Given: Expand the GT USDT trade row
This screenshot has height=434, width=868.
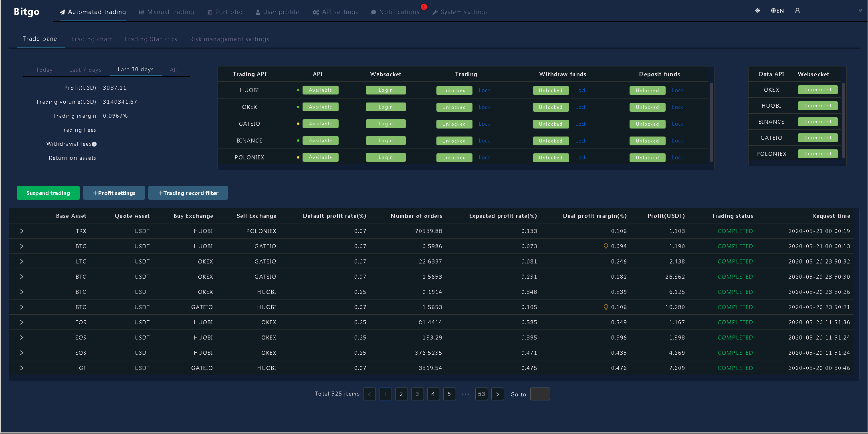Looking at the screenshot, I should (x=22, y=368).
